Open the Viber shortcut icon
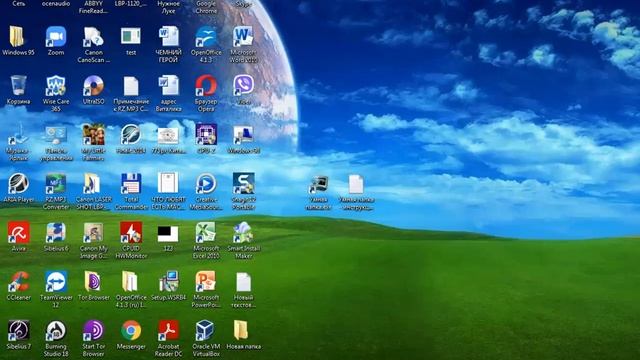640x360 pixels. tap(244, 86)
